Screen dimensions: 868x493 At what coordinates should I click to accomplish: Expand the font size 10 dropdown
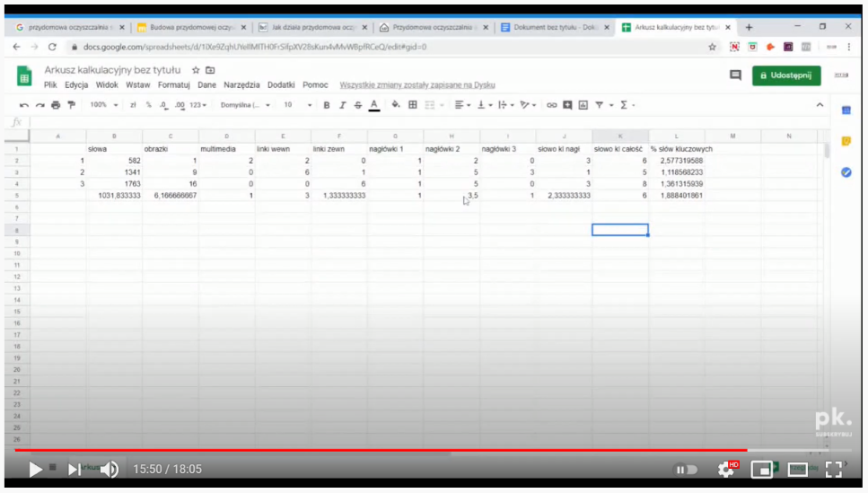pyautogui.click(x=298, y=105)
